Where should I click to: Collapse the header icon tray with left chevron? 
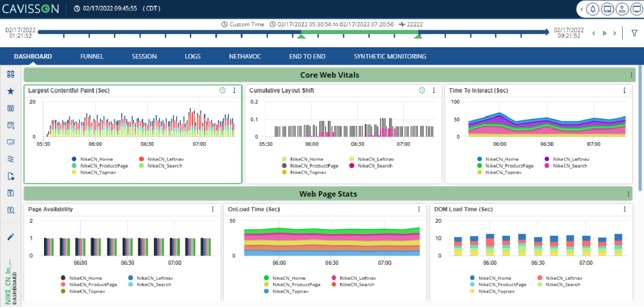582,9
